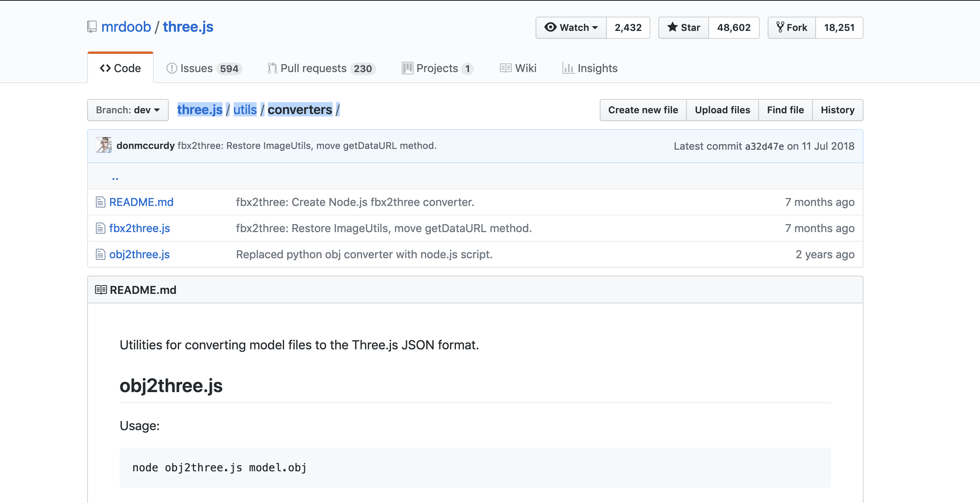Click the Insights bar graph icon
Image resolution: width=980 pixels, height=503 pixels.
pos(568,68)
